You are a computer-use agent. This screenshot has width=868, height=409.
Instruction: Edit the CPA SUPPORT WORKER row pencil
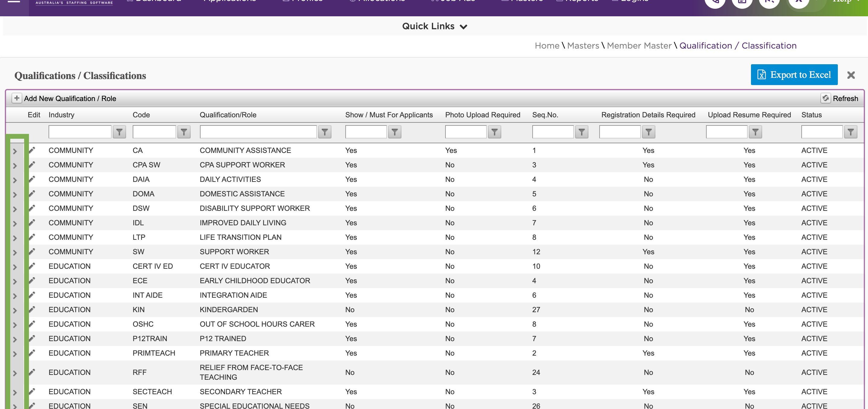click(x=32, y=165)
